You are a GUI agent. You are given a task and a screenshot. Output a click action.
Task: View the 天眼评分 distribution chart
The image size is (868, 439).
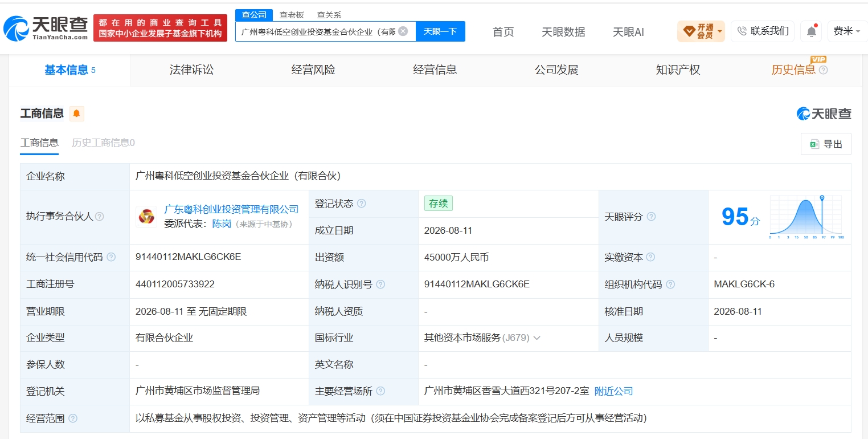pyautogui.click(x=806, y=217)
